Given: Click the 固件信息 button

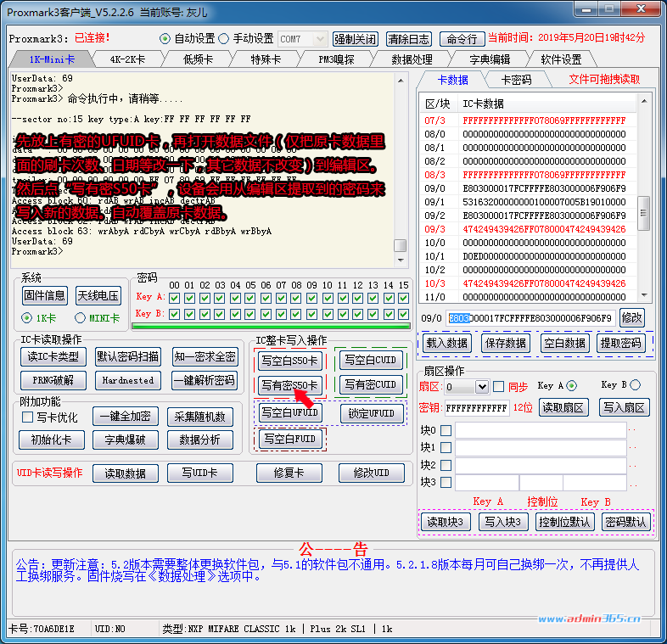Looking at the screenshot, I should point(45,295).
